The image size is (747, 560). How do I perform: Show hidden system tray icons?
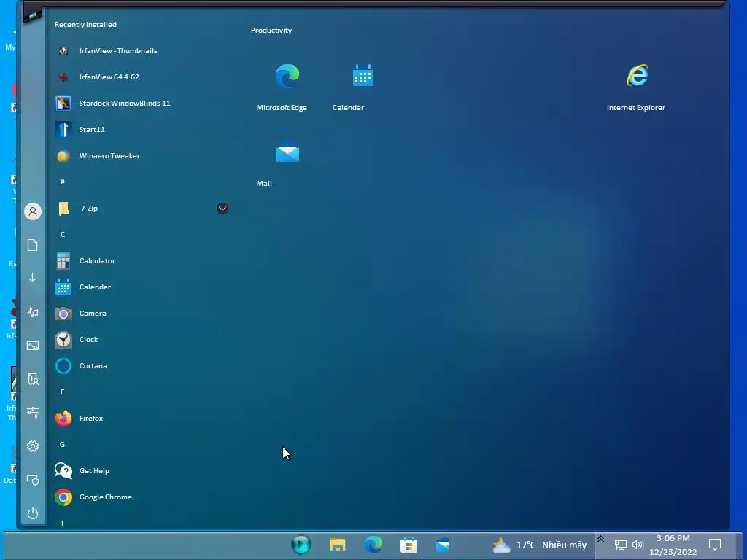click(601, 539)
